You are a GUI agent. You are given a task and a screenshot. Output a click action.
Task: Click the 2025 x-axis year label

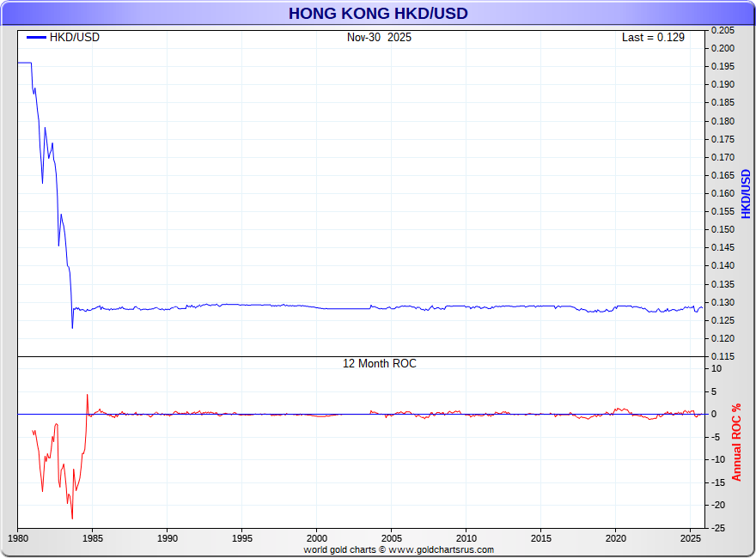pos(691,538)
